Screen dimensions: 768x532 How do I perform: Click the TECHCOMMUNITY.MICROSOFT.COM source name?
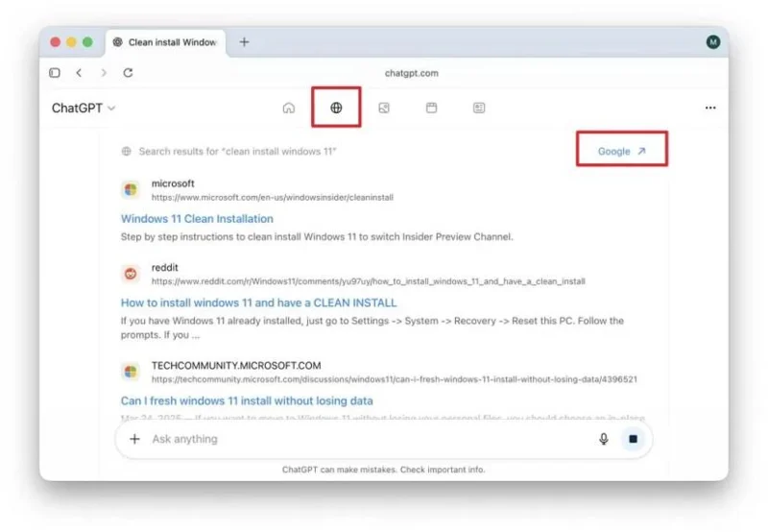coord(236,366)
